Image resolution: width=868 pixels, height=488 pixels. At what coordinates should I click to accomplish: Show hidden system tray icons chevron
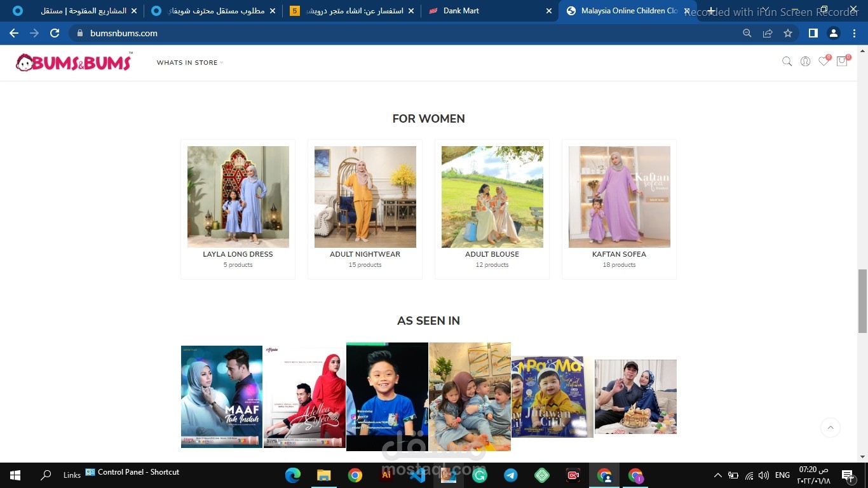tap(718, 475)
